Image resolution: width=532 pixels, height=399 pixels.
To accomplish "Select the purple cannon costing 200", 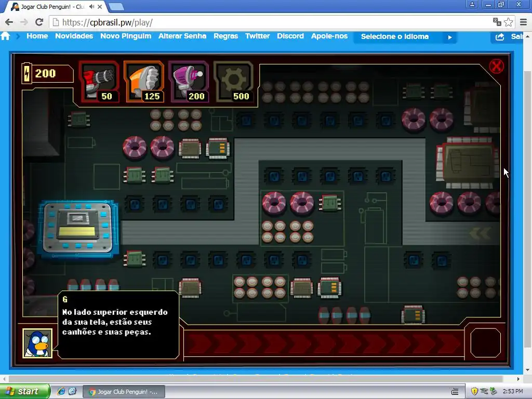I will click(x=189, y=82).
